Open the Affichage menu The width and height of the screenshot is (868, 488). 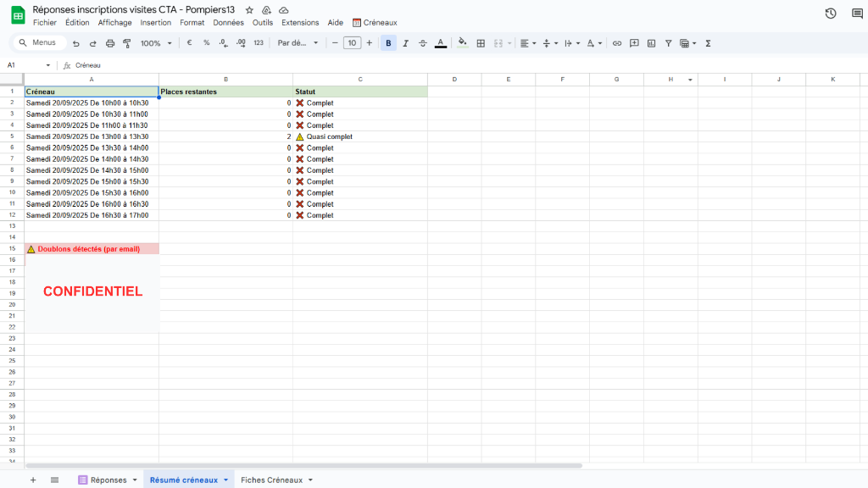click(x=114, y=23)
